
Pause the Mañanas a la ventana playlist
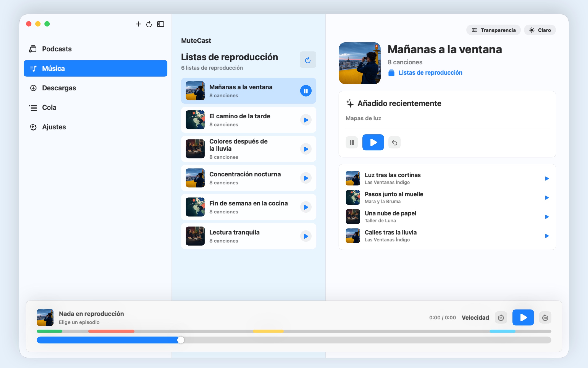pyautogui.click(x=306, y=91)
